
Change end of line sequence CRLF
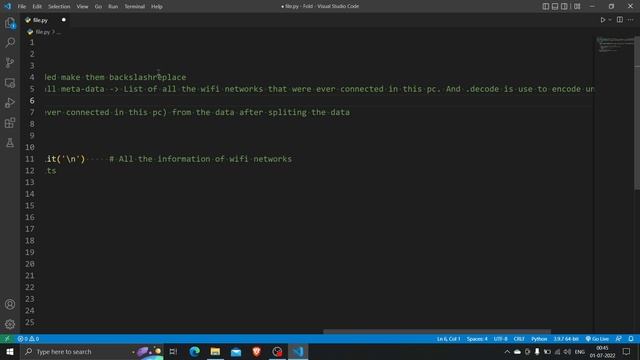click(519, 339)
